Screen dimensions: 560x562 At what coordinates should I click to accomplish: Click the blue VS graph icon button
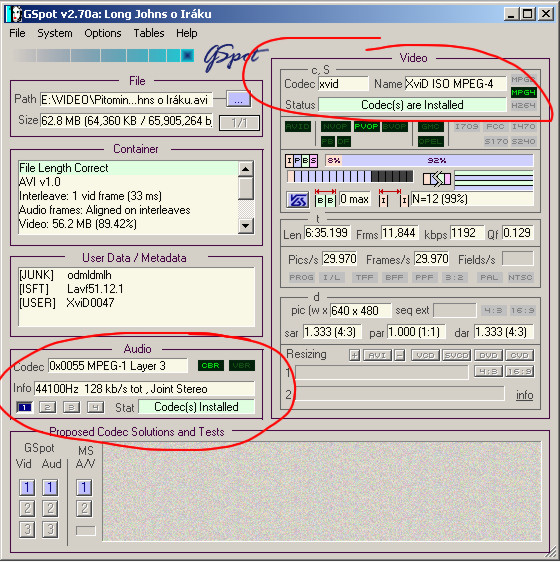[298, 200]
